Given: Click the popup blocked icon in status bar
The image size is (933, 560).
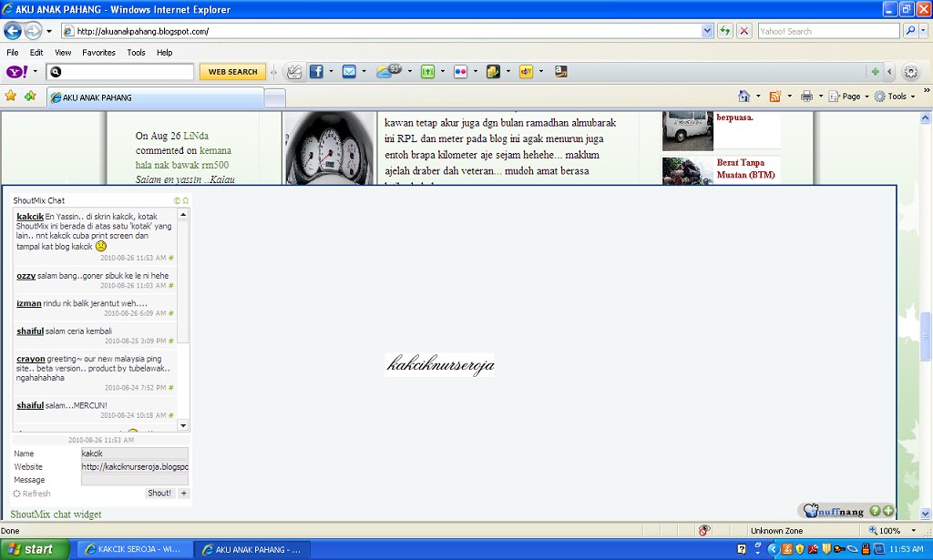Looking at the screenshot, I should click(704, 530).
